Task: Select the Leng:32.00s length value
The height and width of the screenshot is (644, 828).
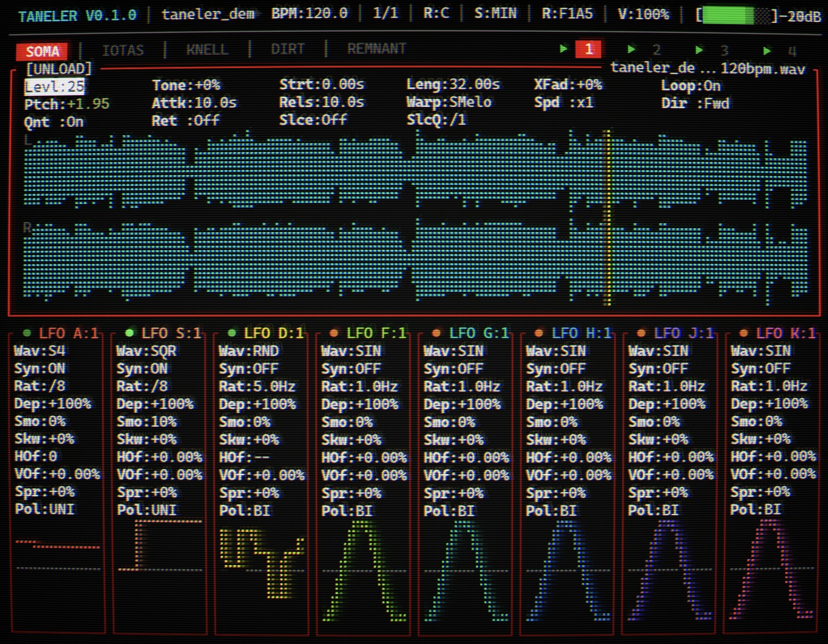Action: pos(453,84)
